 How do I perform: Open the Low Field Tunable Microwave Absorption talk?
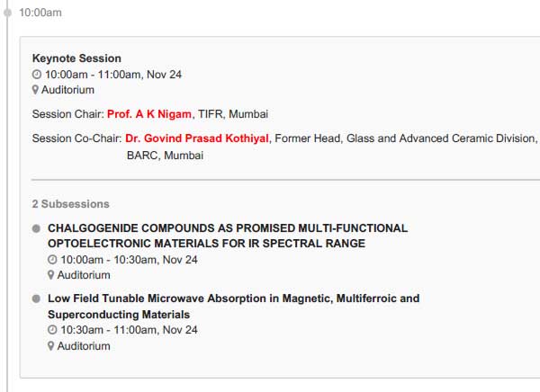coord(233,307)
